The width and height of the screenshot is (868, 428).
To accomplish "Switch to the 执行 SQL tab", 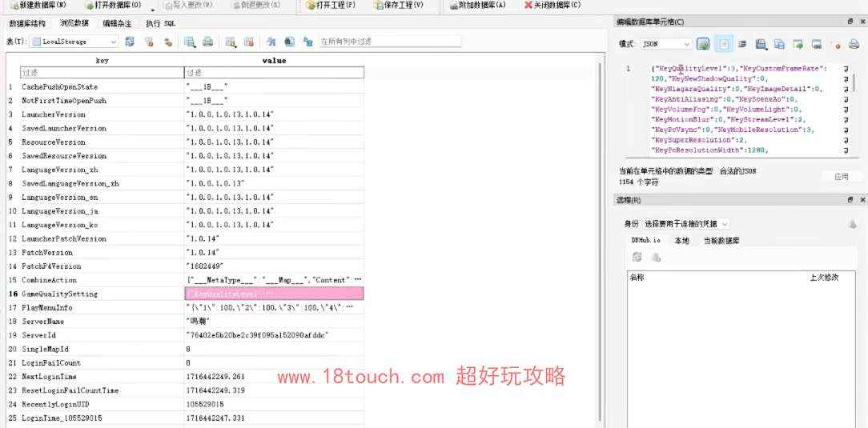I will (x=160, y=23).
